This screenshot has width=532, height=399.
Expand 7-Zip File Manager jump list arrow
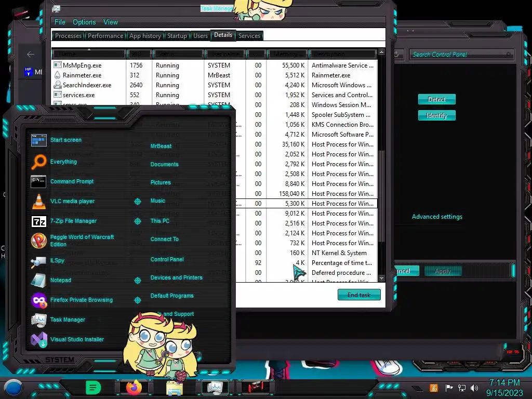137,221
